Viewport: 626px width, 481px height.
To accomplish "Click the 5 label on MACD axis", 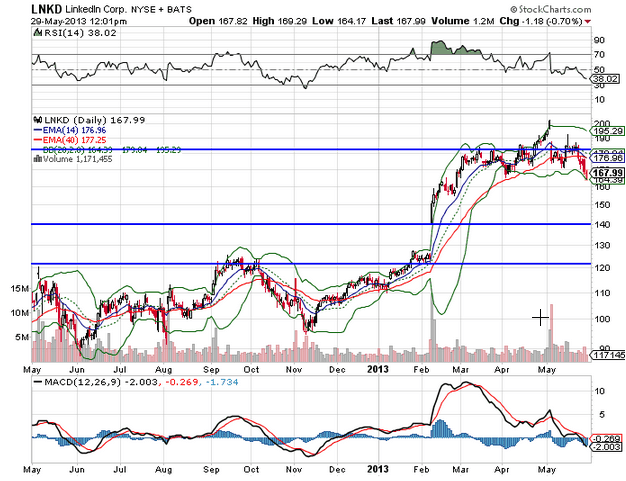I will click(x=602, y=415).
